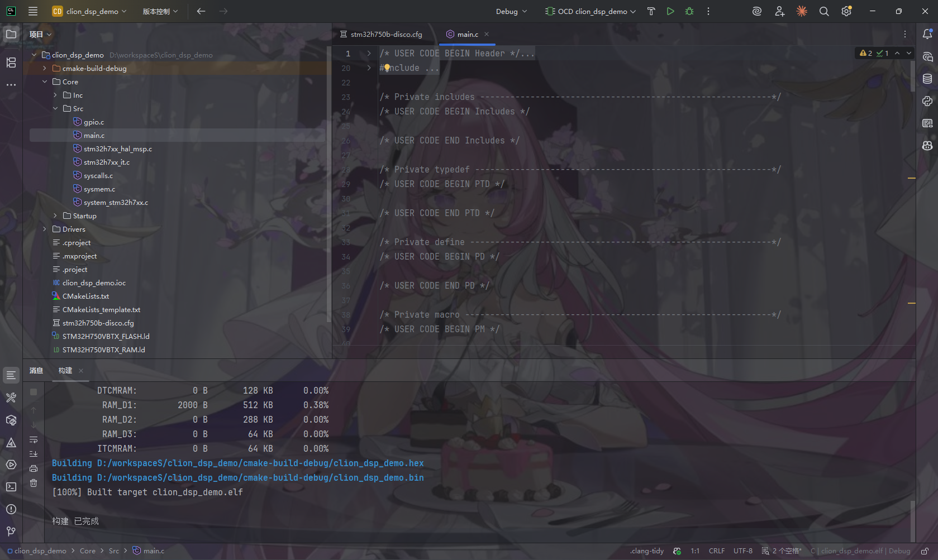Navigate back with the left arrow
This screenshot has width=938, height=560.
pyautogui.click(x=201, y=11)
